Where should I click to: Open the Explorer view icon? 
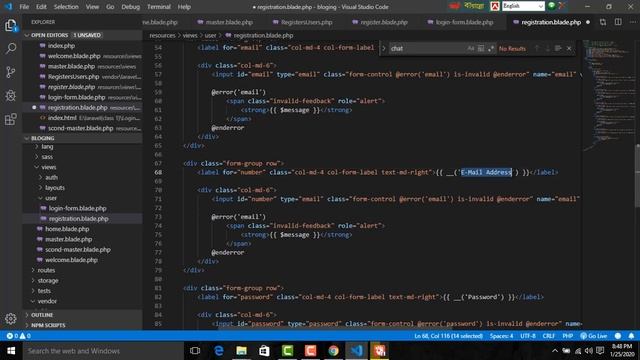click(11, 25)
